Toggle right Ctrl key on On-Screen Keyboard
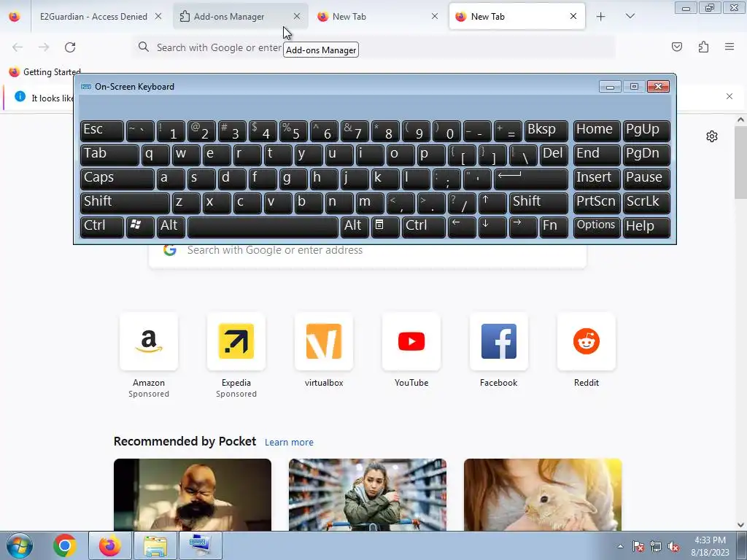 point(424,227)
